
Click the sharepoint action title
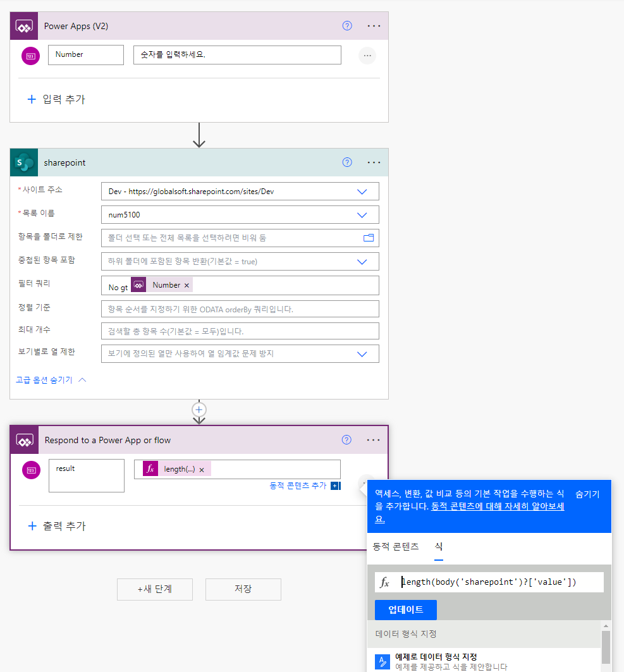64,163
